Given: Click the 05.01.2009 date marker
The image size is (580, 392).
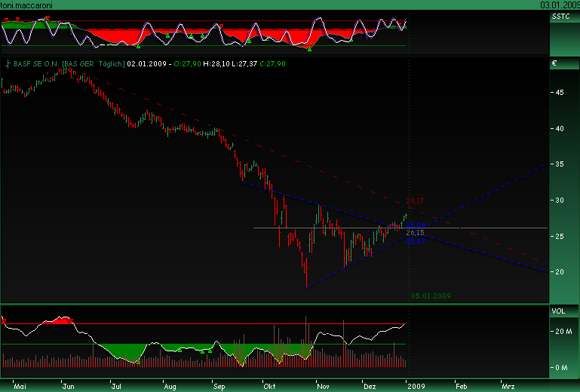Looking at the screenshot, I should click(430, 296).
